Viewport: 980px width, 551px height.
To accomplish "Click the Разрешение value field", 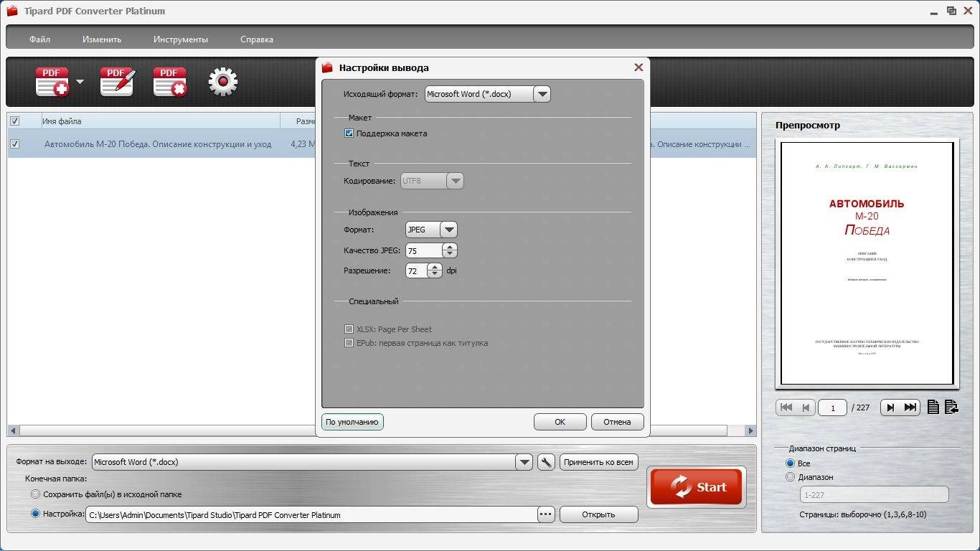I will [x=417, y=271].
